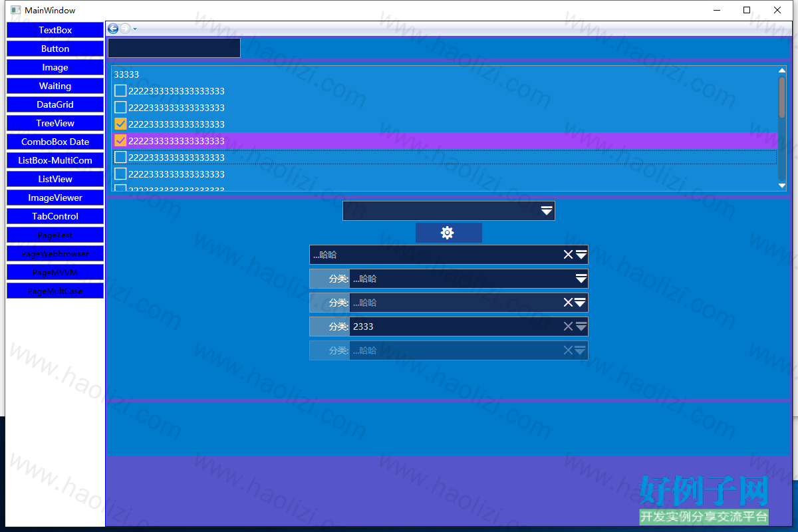Open the ImageViewer page
This screenshot has width=798, height=532.
coord(55,198)
